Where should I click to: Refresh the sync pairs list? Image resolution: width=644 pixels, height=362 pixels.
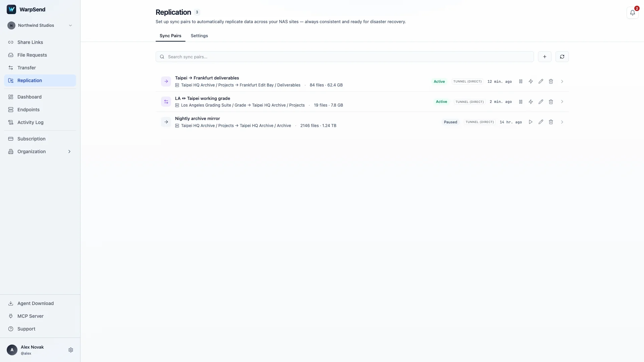(x=562, y=57)
